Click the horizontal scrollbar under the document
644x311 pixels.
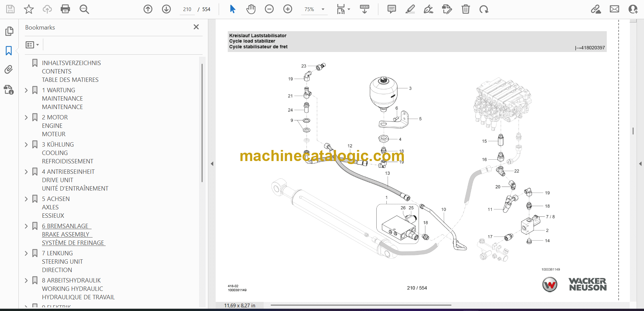point(361,305)
